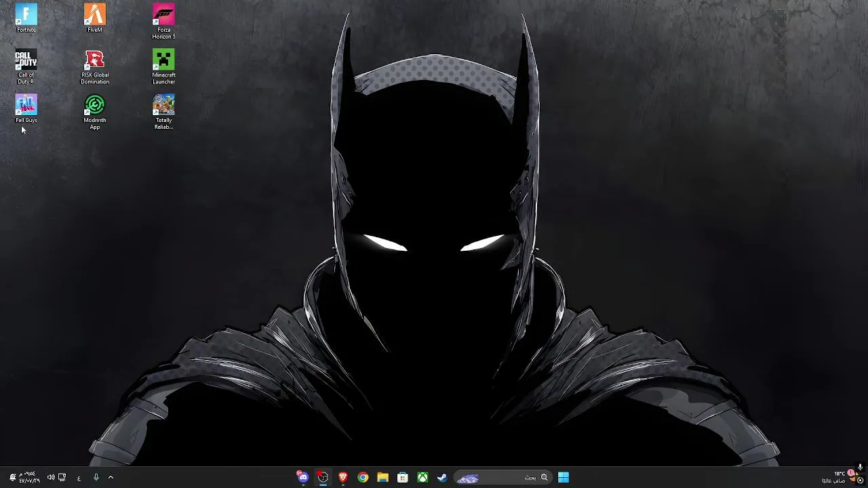Select the Totally Reliable desktop shortcut

click(x=163, y=112)
